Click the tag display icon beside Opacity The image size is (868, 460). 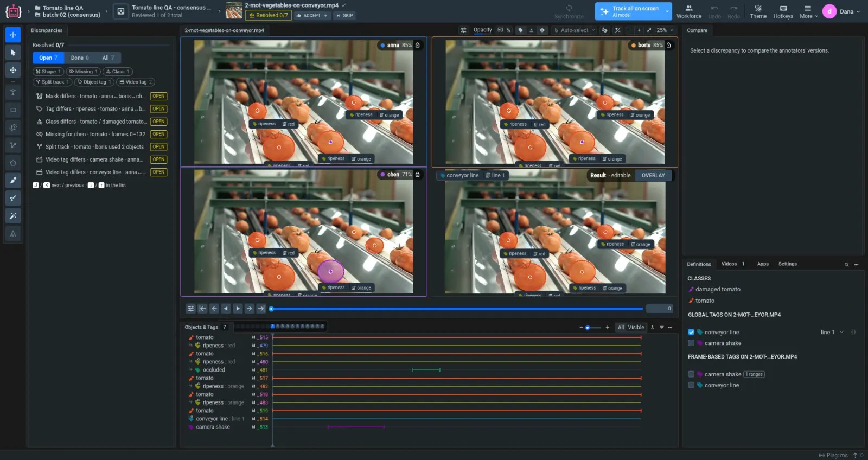(x=520, y=30)
